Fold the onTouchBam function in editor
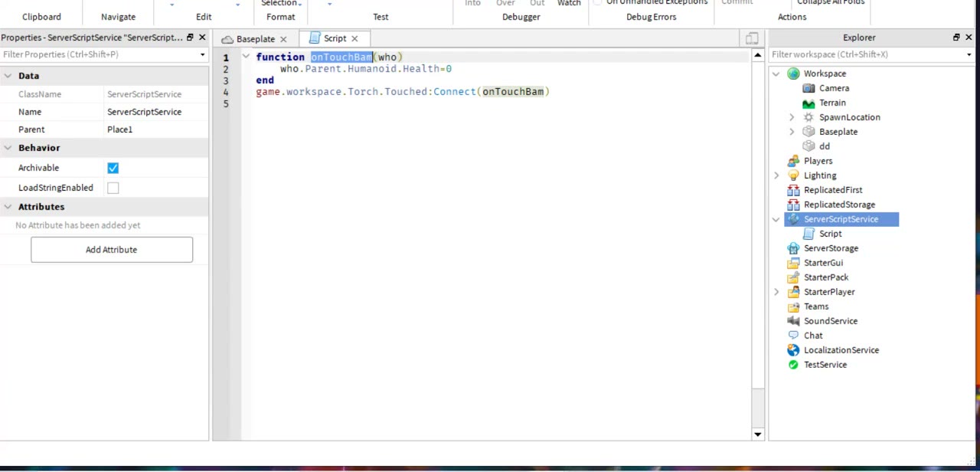The image size is (980, 472). click(246, 57)
